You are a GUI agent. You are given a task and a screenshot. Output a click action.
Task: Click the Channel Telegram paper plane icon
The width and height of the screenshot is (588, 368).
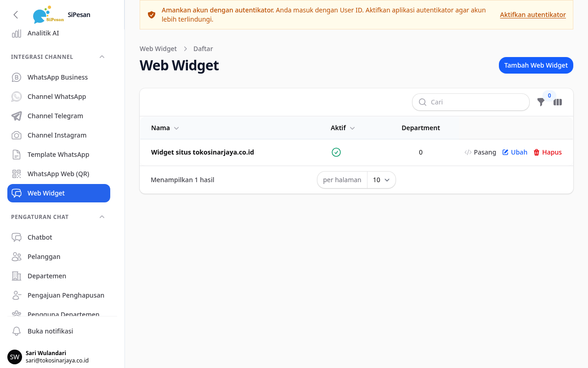click(x=17, y=116)
